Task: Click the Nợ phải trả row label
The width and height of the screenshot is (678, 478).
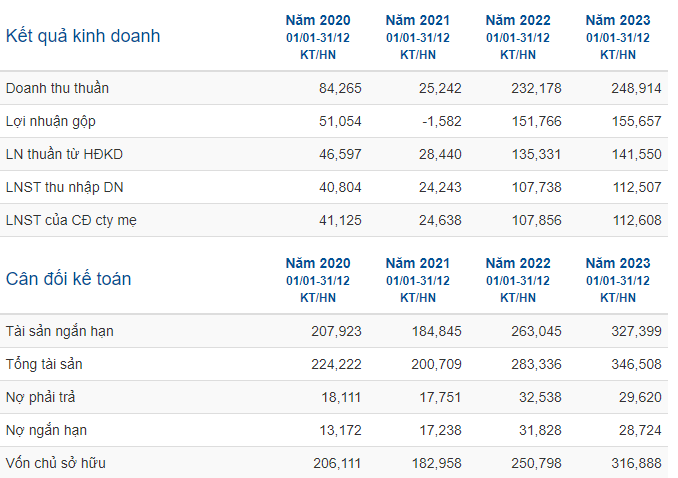Action: (41, 397)
